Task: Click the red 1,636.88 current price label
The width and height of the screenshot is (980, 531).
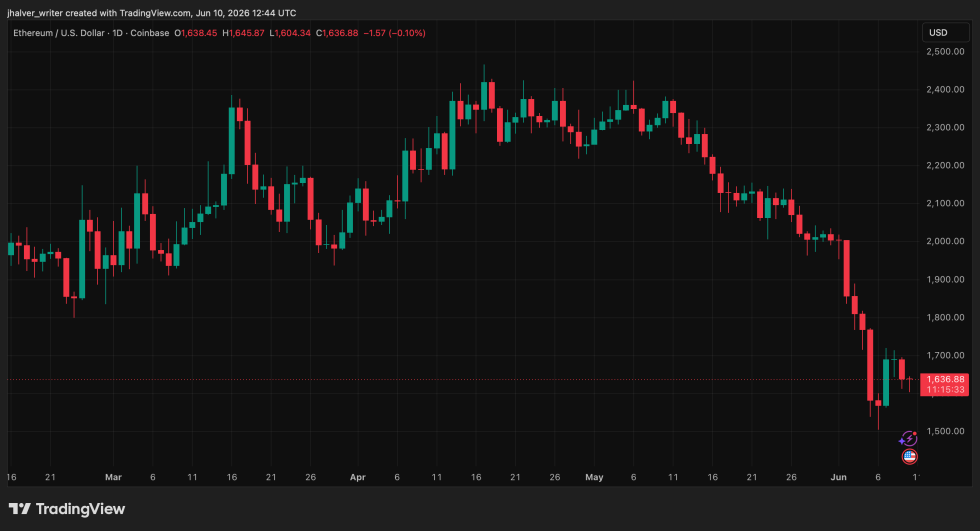Action: [x=945, y=379]
